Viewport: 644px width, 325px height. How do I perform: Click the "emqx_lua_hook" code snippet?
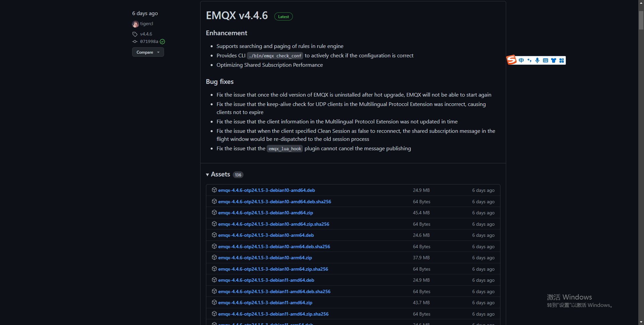click(x=285, y=149)
